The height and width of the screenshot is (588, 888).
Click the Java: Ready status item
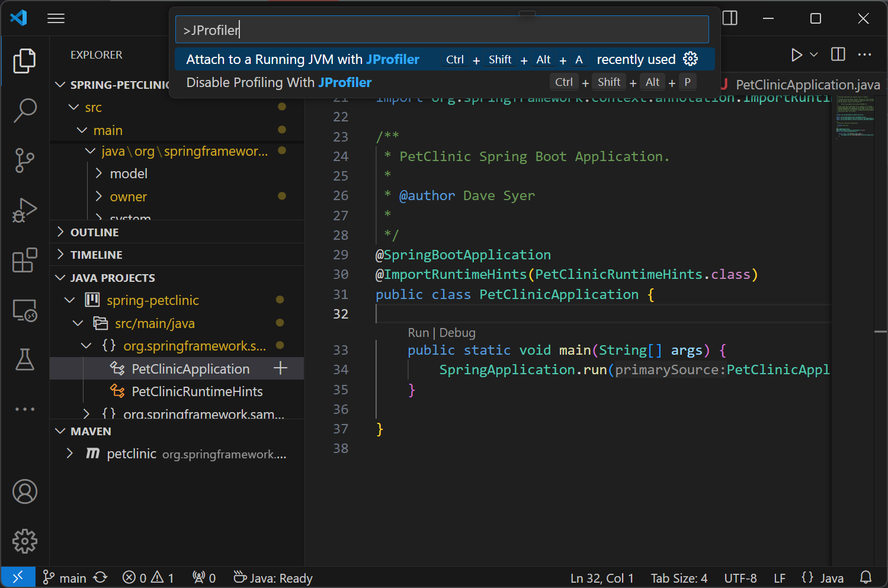click(x=273, y=578)
